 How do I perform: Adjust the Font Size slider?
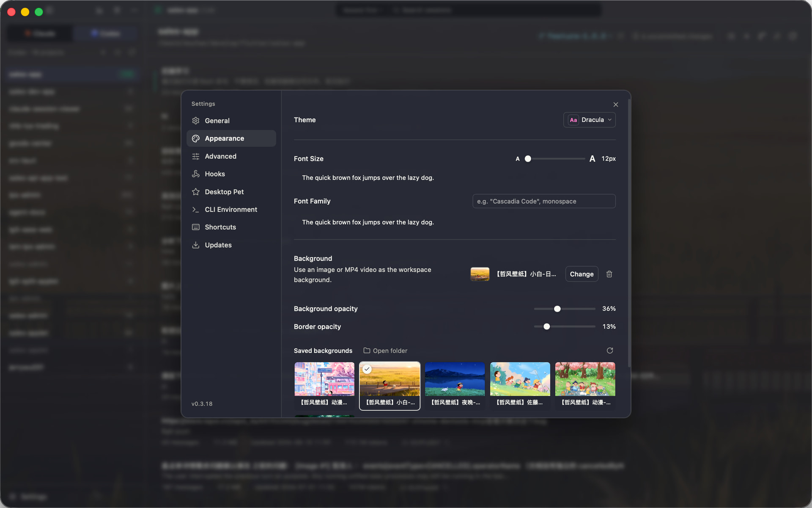coord(555,159)
